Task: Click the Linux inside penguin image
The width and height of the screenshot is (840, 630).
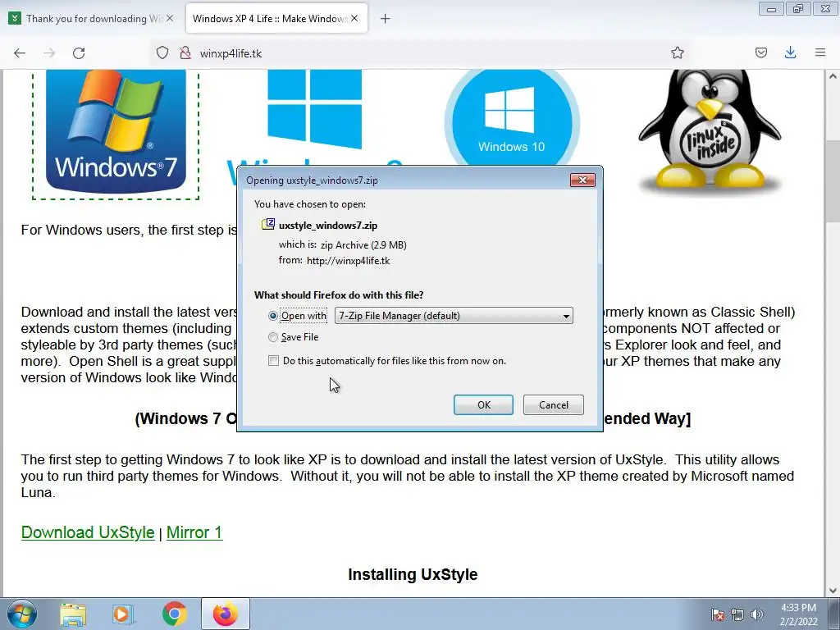Action: tap(710, 131)
